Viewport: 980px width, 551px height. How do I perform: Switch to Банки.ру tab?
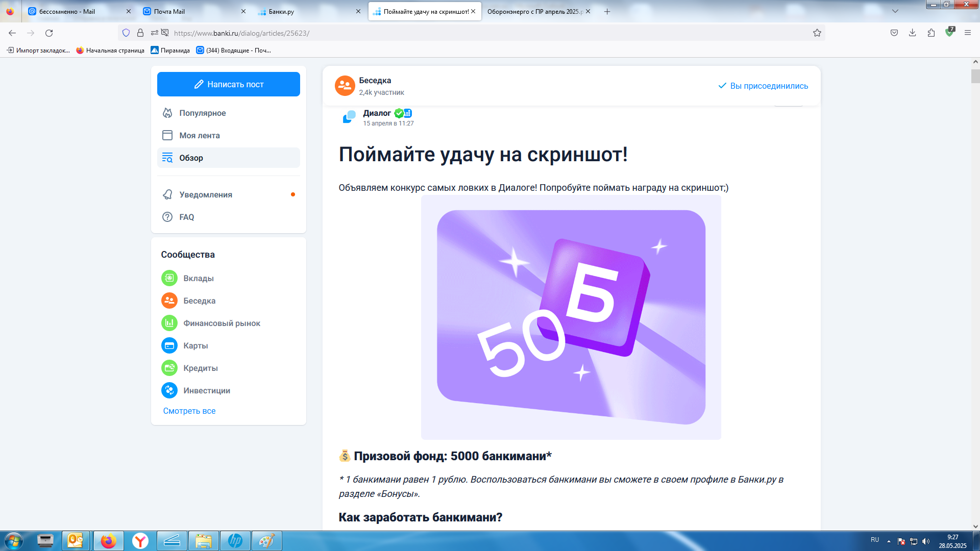pos(309,11)
